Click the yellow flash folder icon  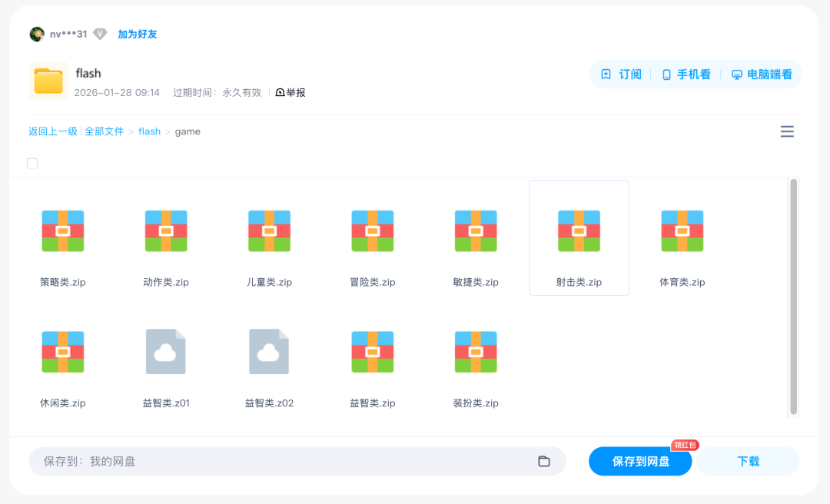pyautogui.click(x=48, y=80)
